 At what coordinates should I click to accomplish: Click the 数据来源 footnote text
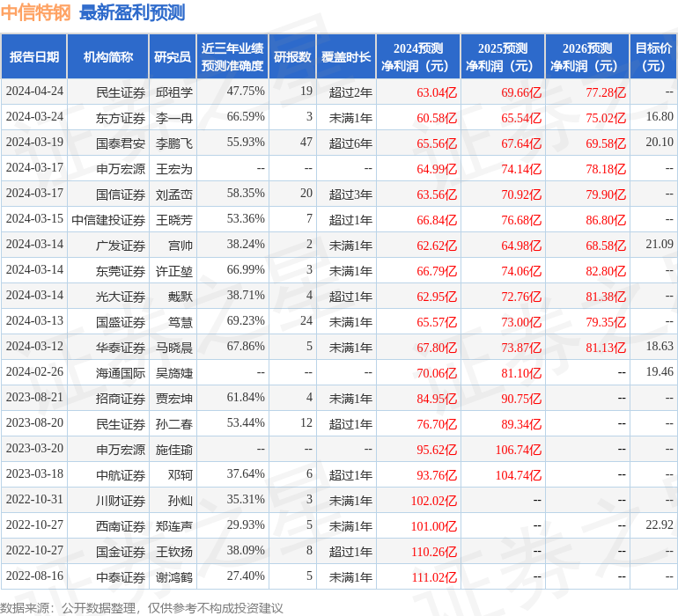(x=142, y=608)
